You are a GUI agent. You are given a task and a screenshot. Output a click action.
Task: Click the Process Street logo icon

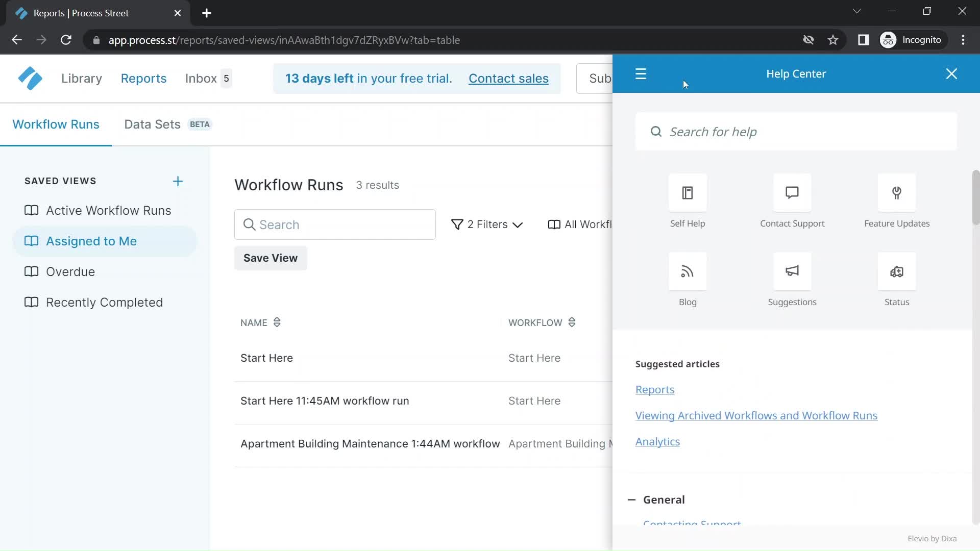click(x=29, y=78)
